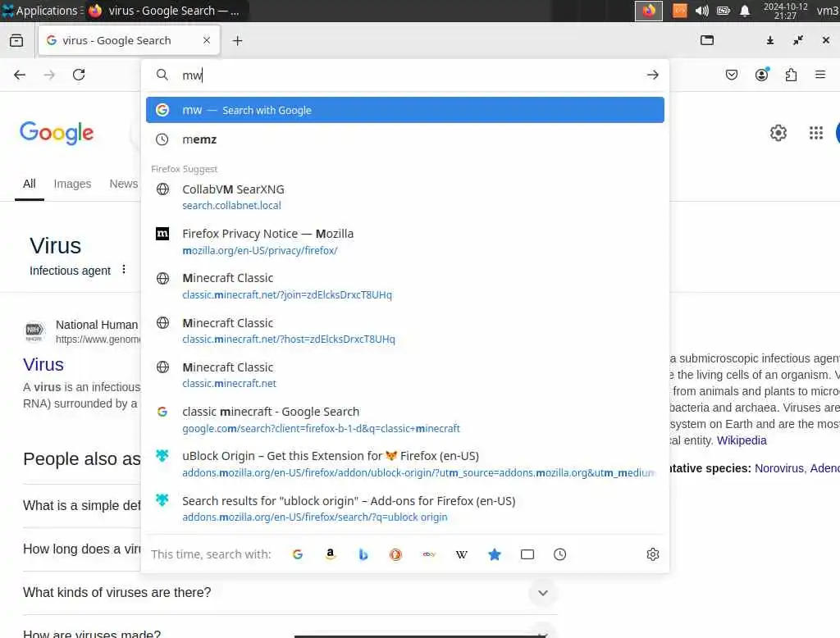
Task: Search this time with Bing
Action: [x=363, y=554]
